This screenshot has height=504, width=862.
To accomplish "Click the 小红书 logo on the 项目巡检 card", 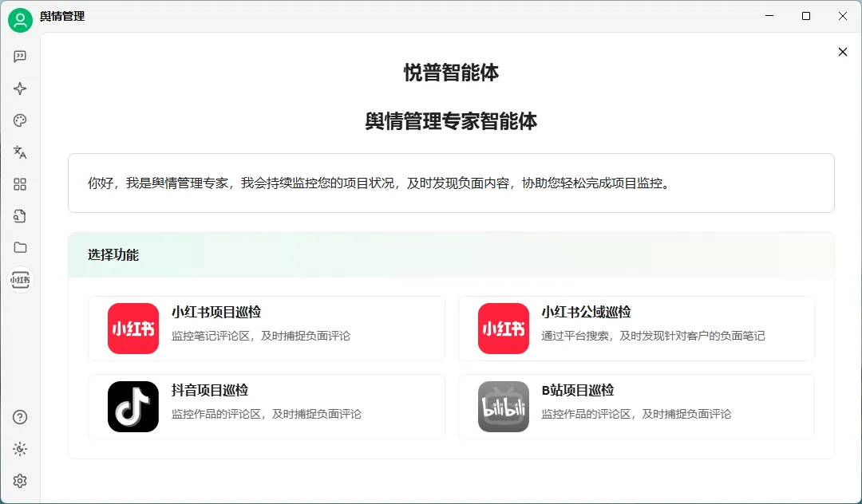I will pyautogui.click(x=133, y=328).
